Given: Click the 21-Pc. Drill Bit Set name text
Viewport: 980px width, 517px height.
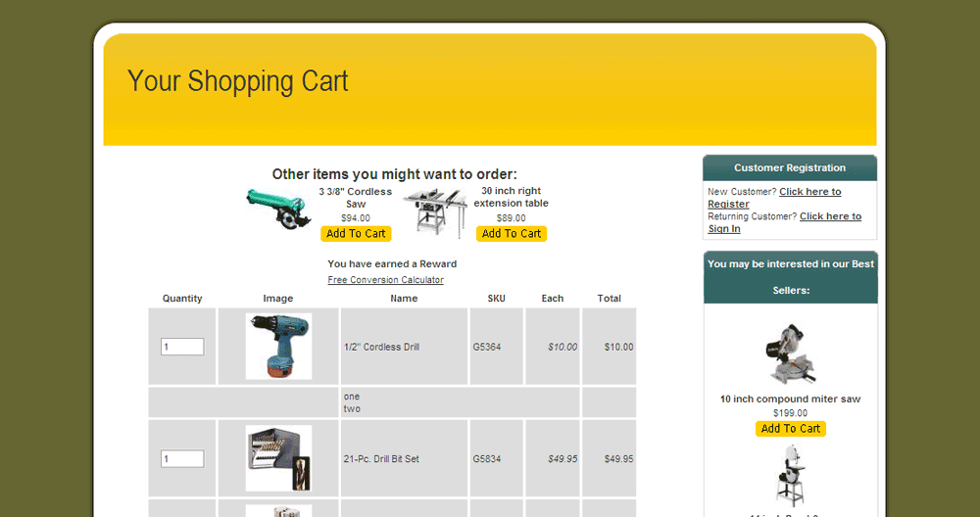Looking at the screenshot, I should pos(381,459).
